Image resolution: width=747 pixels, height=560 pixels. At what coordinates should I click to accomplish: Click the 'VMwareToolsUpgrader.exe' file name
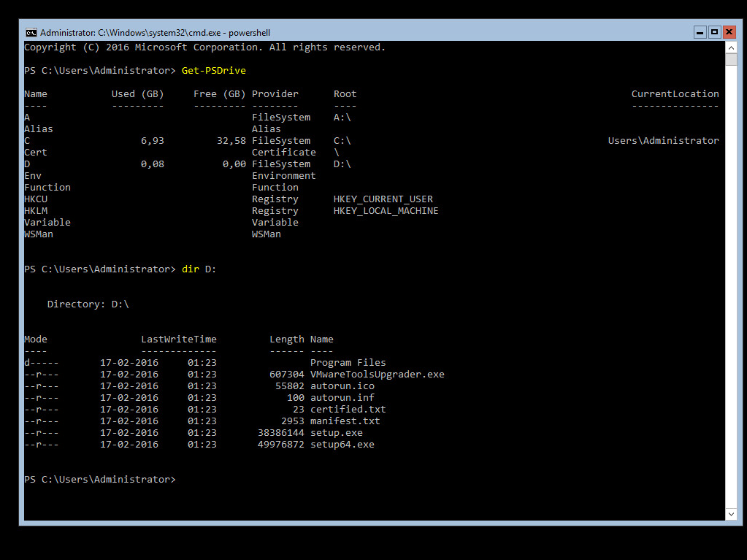click(378, 375)
